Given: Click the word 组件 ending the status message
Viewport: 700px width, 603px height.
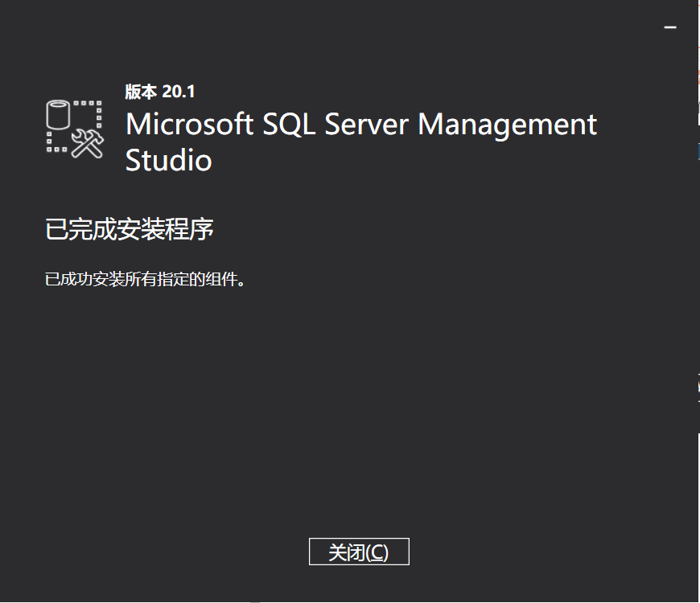Looking at the screenshot, I should pyautogui.click(x=224, y=280).
